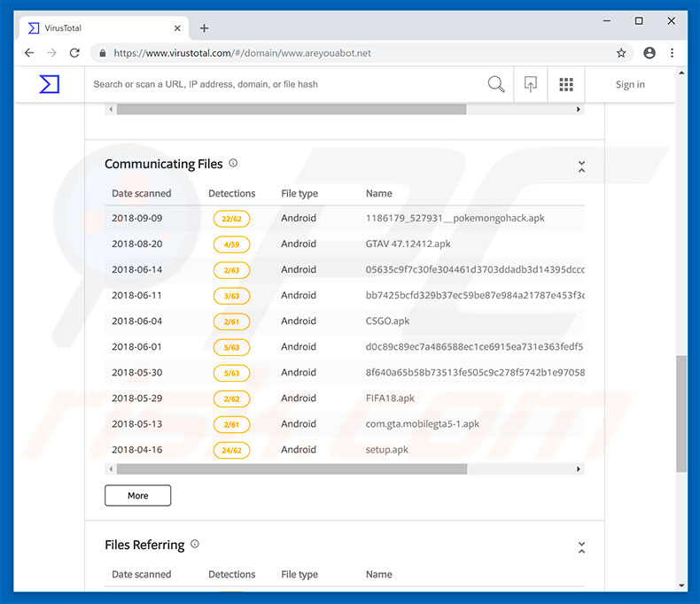Open GTAV 47.12412.apk file entry
Image resolution: width=700 pixels, height=604 pixels.
coord(408,244)
